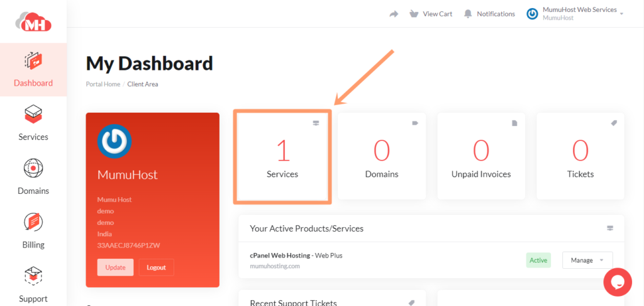Open the mumuhosting.com service link
The image size is (644, 306).
(x=275, y=266)
